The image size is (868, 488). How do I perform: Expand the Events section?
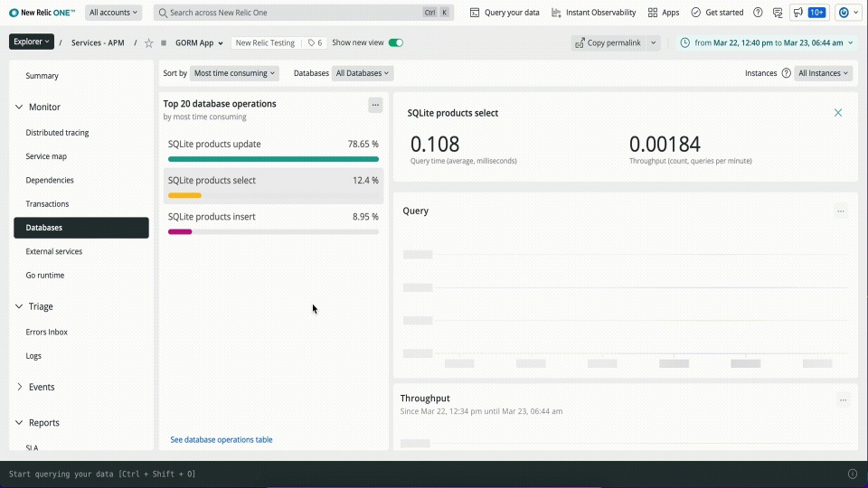19,387
